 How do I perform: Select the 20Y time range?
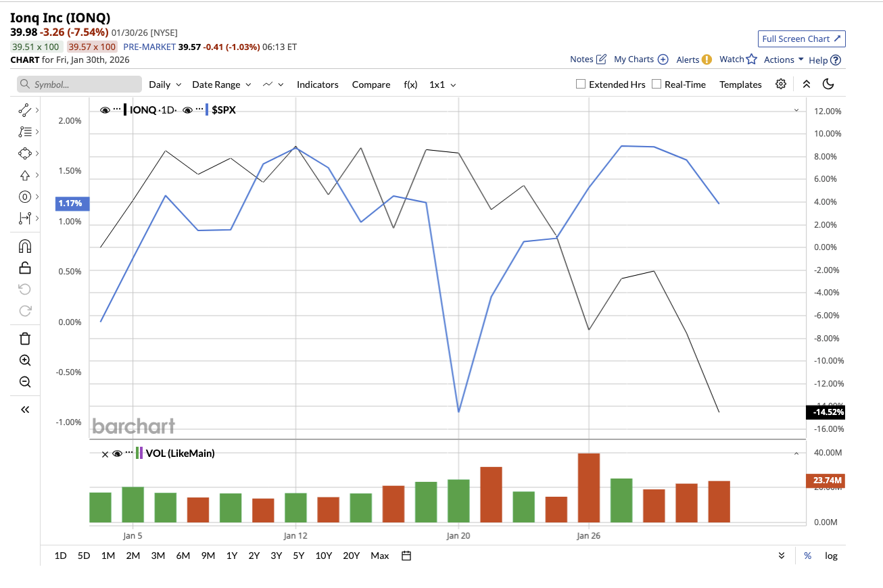[x=352, y=556]
